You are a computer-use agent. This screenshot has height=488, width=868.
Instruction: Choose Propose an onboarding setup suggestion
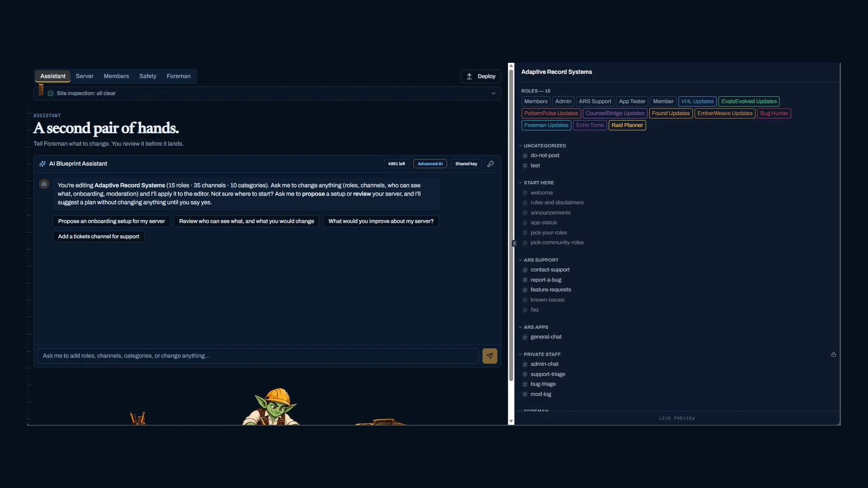pos(111,221)
